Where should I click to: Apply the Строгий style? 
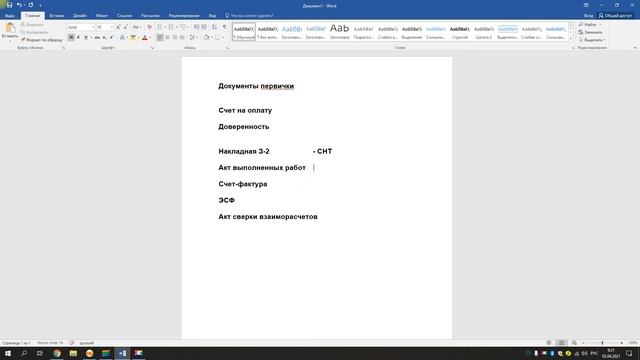click(x=460, y=31)
